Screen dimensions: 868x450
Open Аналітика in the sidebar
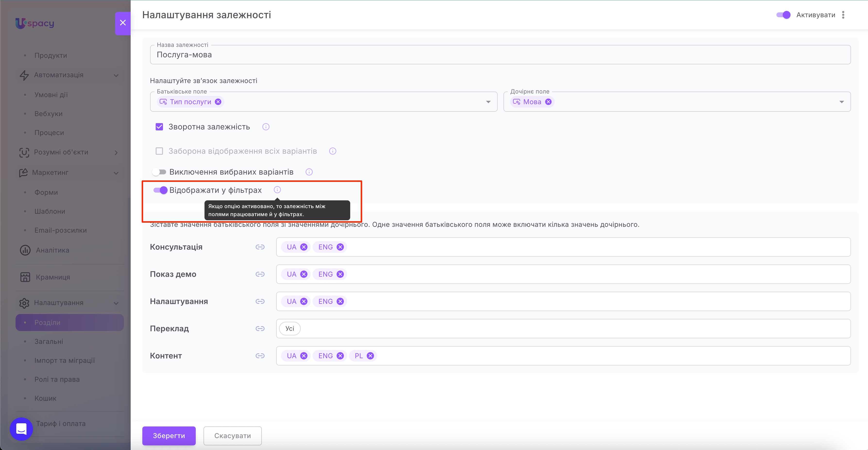(x=52, y=250)
